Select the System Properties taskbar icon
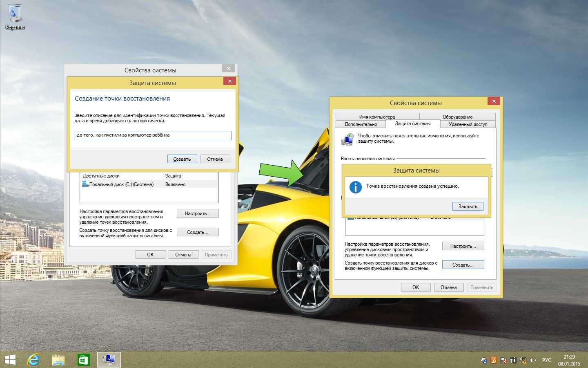This screenshot has height=368, width=588. pos(109,360)
